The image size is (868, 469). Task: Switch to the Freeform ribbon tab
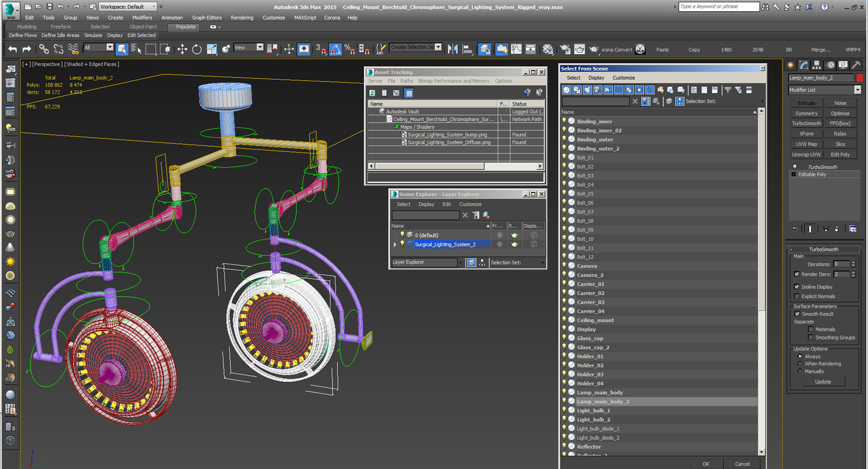coord(60,27)
